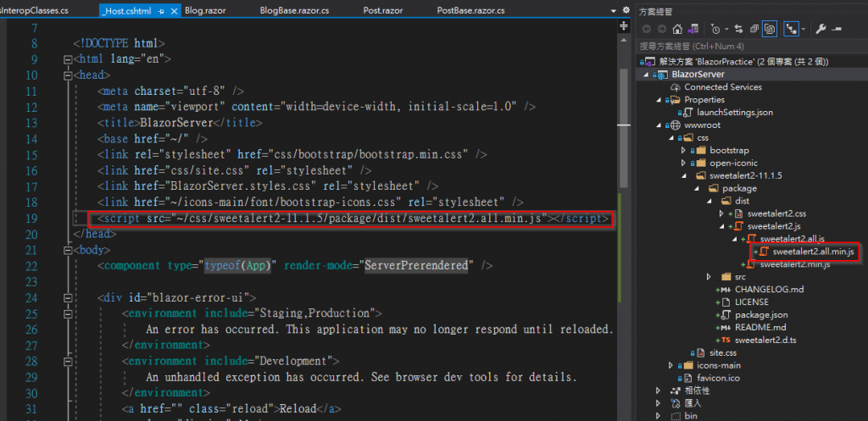Toggle Show All Files button

click(770, 29)
